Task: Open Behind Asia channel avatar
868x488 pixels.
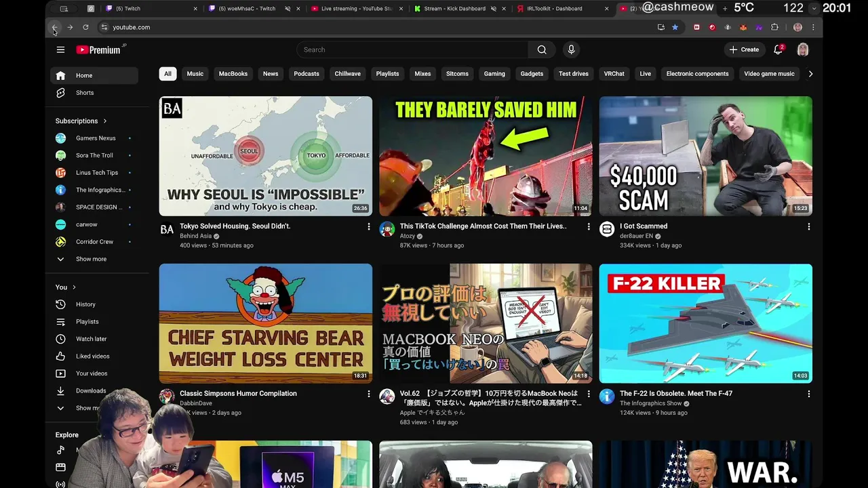Action: [167, 229]
